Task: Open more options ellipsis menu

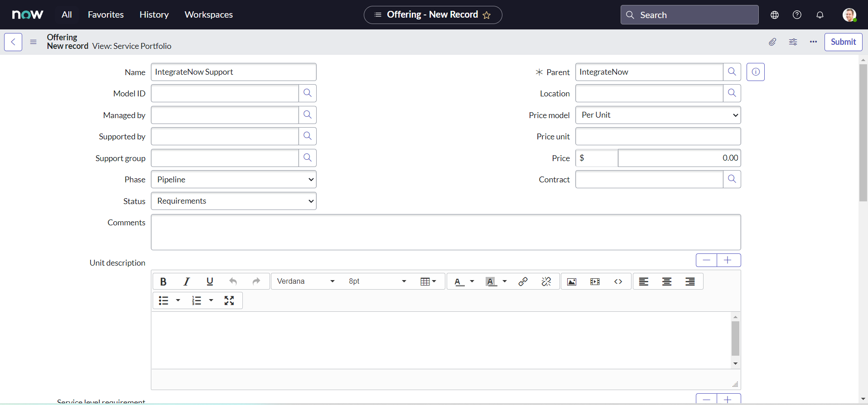Action: coord(814,42)
